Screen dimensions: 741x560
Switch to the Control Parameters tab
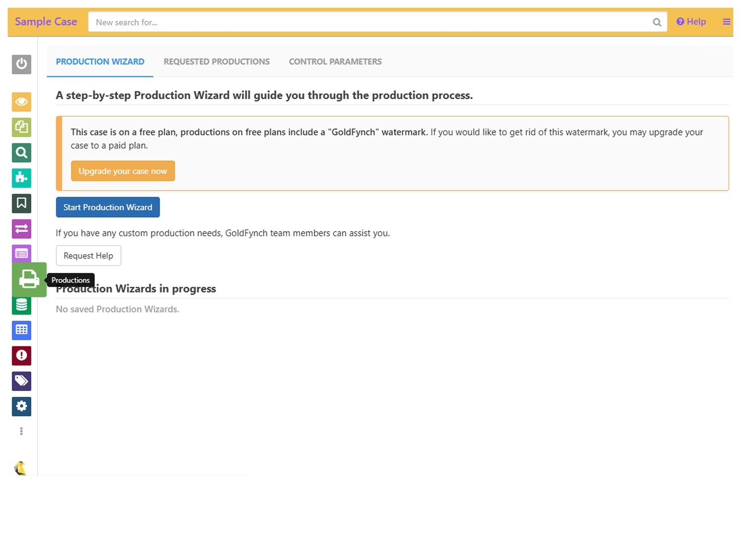[x=335, y=62]
